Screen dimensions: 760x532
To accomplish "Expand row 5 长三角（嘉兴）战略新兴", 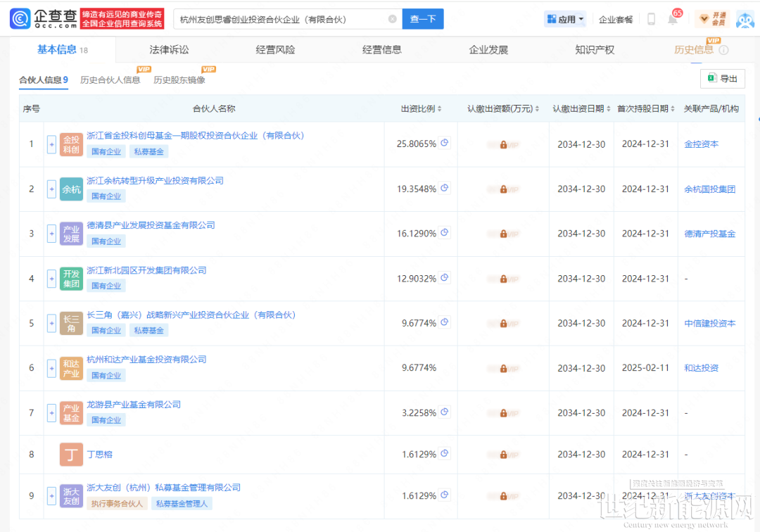I will pos(51,323).
